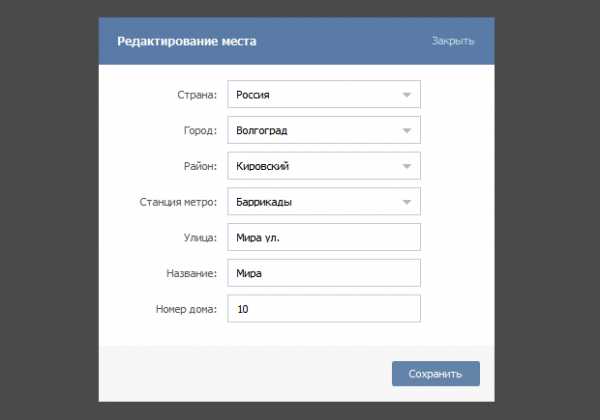This screenshot has width=600, height=420.
Task: Click the Улица: label
Action: click(200, 237)
